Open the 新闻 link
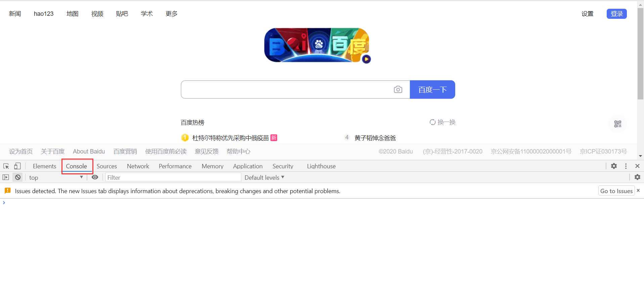Image resolution: width=644 pixels, height=303 pixels. click(15, 14)
